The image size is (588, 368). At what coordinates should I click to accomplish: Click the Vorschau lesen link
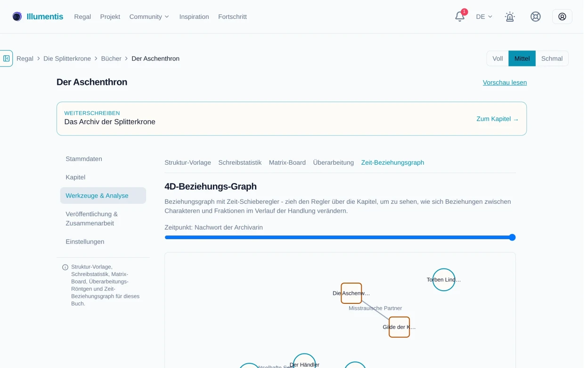pyautogui.click(x=505, y=83)
